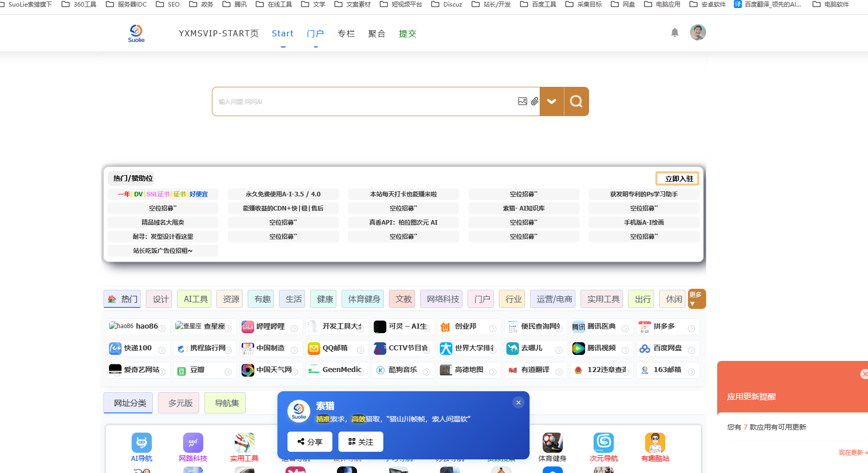The image size is (868, 473).
Task: Open the 豆瓣 green icon
Action: 182,371
